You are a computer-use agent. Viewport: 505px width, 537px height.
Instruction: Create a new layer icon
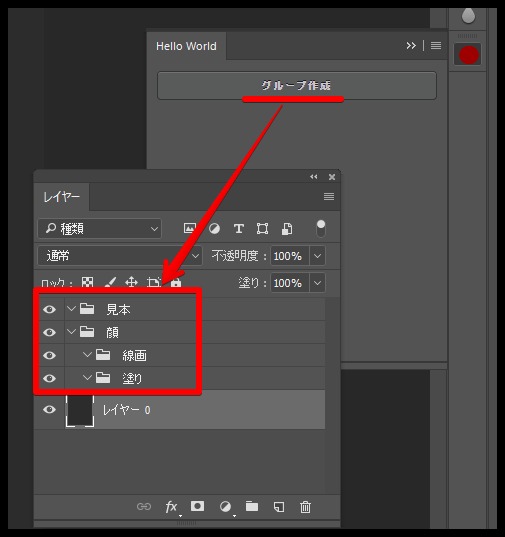pyautogui.click(x=279, y=507)
